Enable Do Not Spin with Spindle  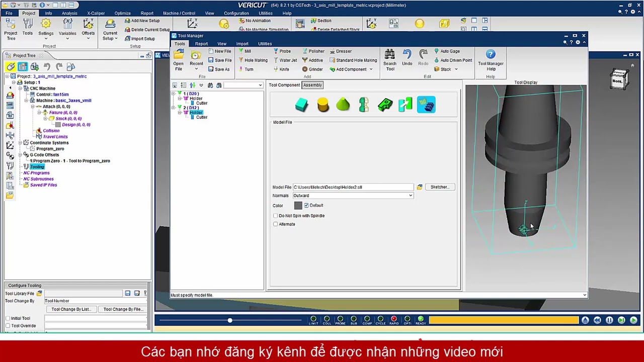(275, 216)
